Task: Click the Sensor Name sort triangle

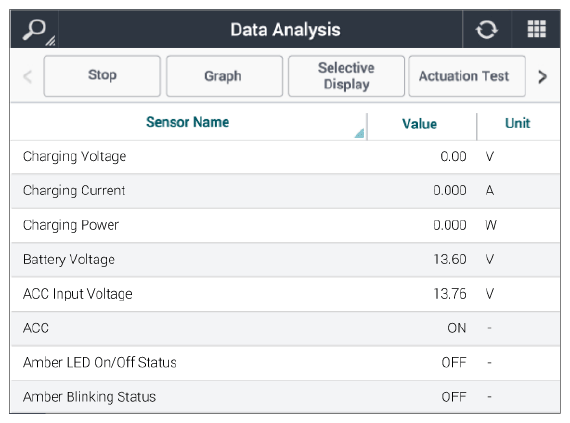Action: (359, 133)
